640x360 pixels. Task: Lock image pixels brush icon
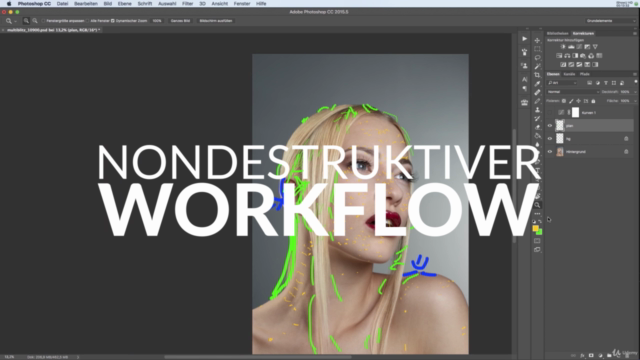click(x=571, y=101)
